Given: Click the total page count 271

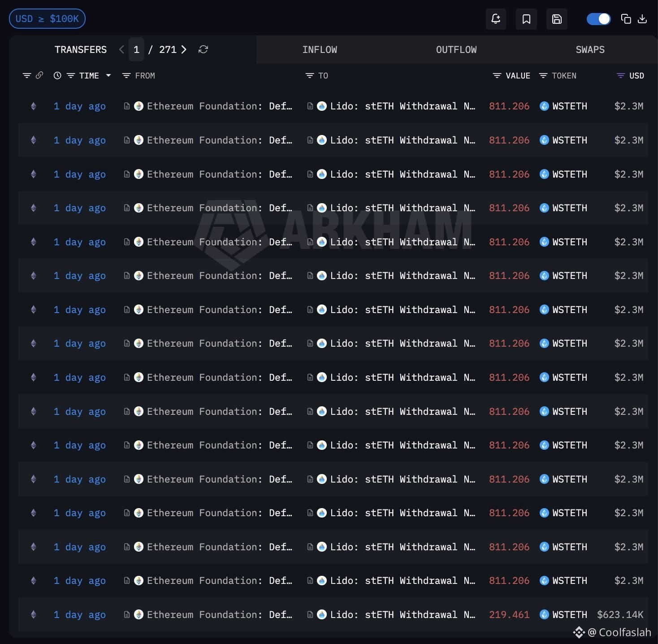Looking at the screenshot, I should [168, 49].
